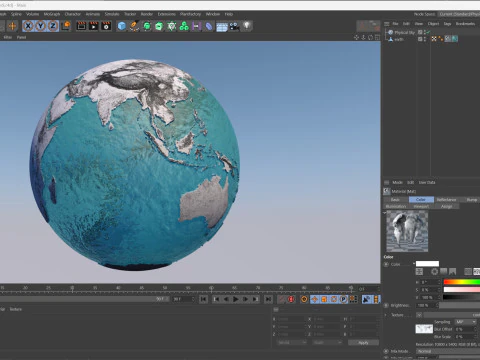This screenshot has height=360, width=480.
Task: Add a Cube primitive object
Action: pyautogui.click(x=122, y=26)
